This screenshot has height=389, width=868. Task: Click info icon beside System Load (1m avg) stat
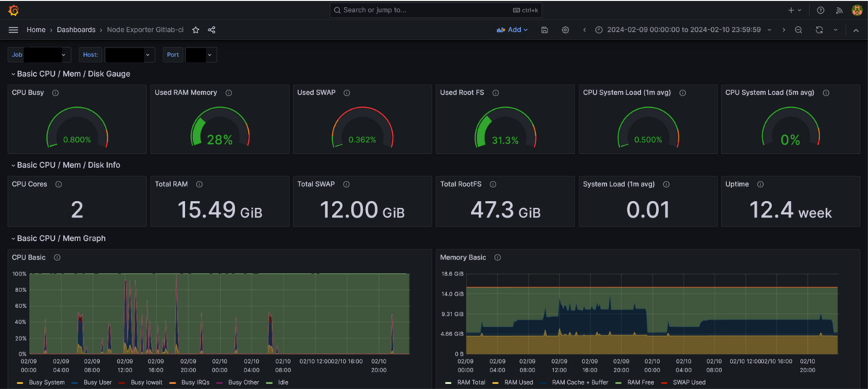coord(666,184)
